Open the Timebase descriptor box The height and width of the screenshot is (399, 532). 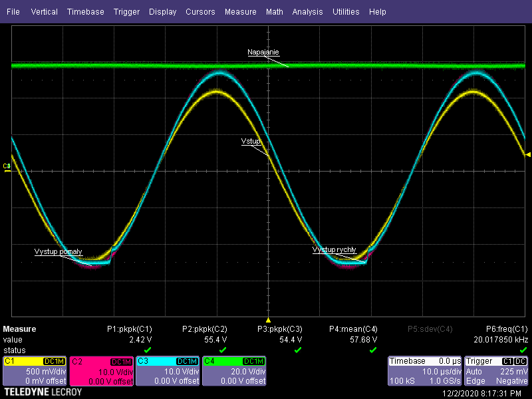pos(425,371)
